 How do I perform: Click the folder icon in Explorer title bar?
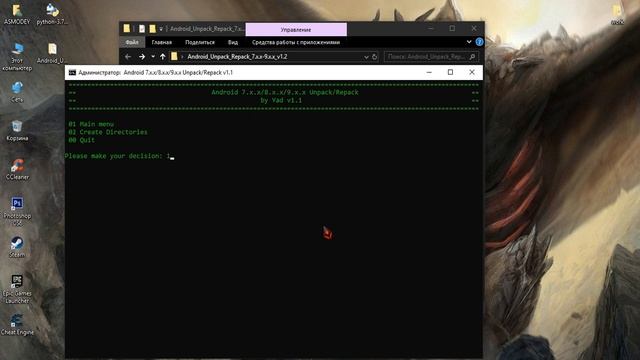pyautogui.click(x=127, y=29)
